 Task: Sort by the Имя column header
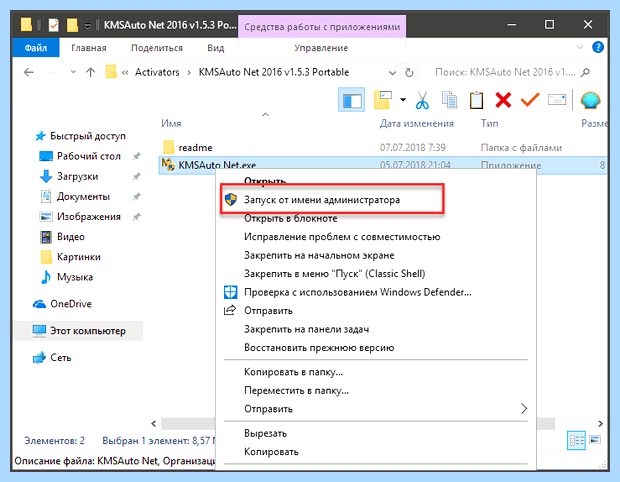(x=171, y=123)
